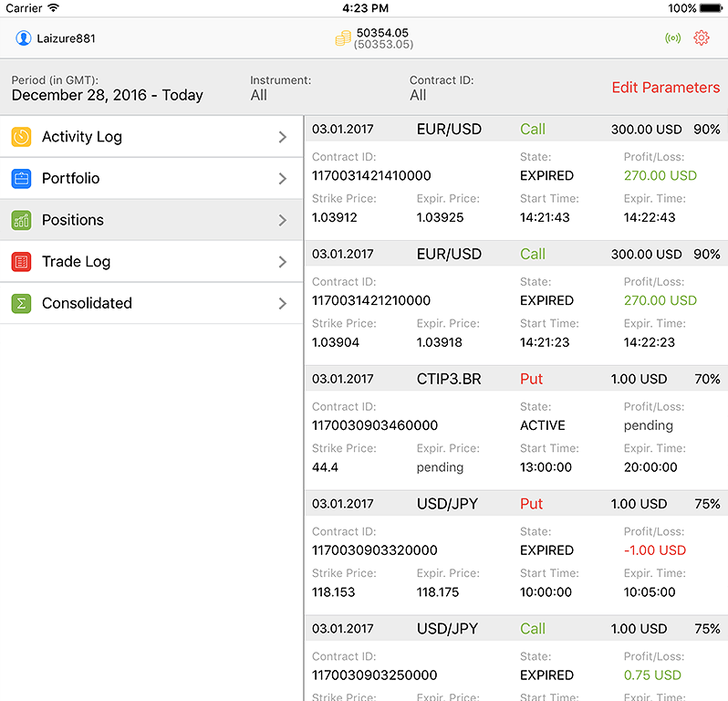728x701 pixels.
Task: Tap the ACTIVE state label
Action: (542, 425)
